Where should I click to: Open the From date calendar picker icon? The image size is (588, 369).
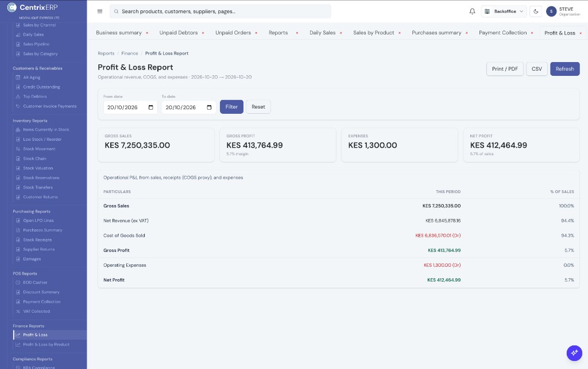pyautogui.click(x=151, y=107)
